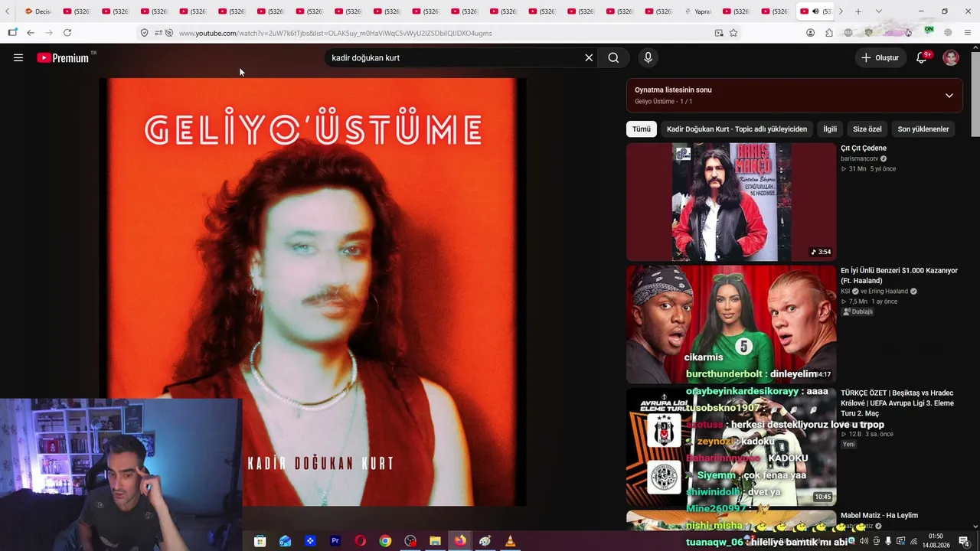Click the Geliyo' Üstüme album cover video

(312, 292)
